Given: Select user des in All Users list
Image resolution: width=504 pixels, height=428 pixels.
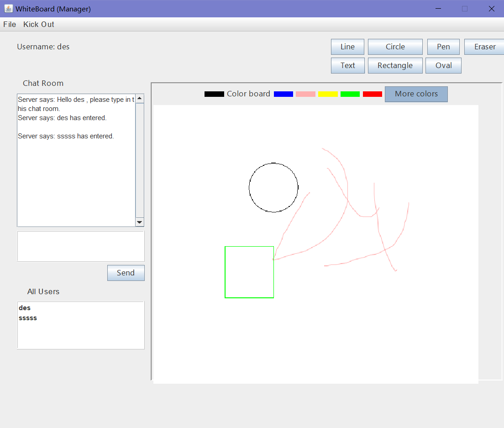Looking at the screenshot, I should 25,308.
